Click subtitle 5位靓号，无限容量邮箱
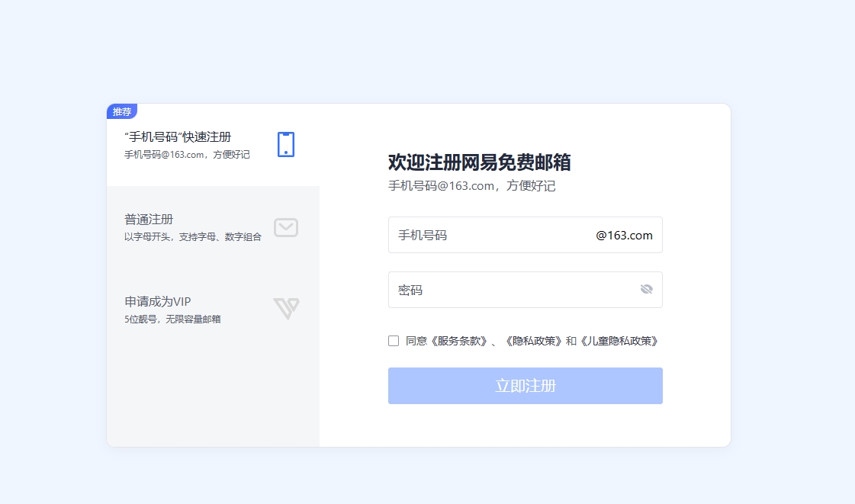Viewport: 855px width, 504px height. pyautogui.click(x=172, y=319)
